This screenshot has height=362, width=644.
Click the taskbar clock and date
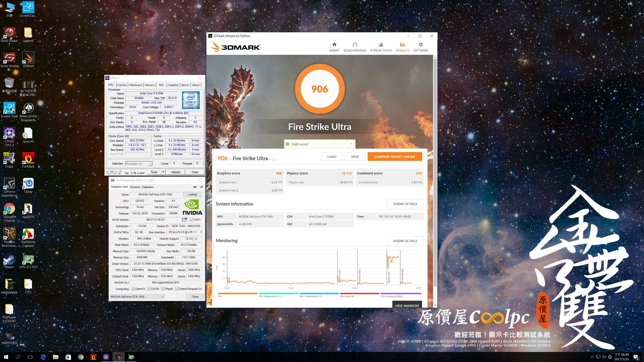click(x=621, y=357)
